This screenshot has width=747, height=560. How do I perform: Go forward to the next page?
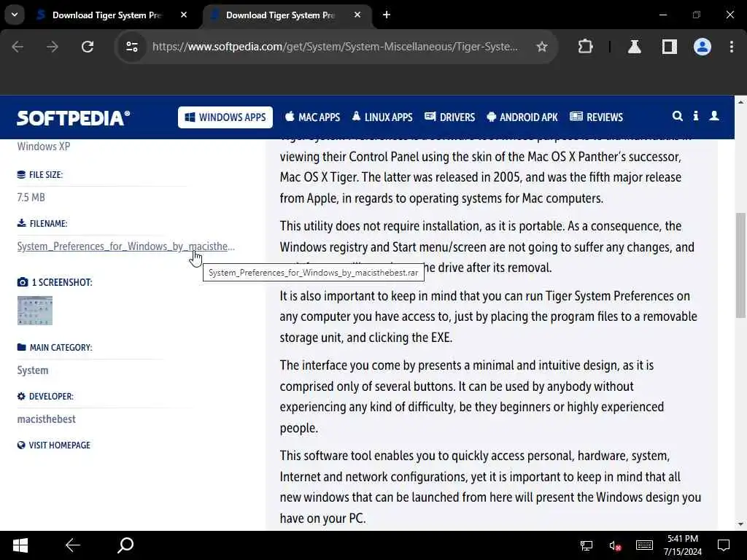point(53,47)
